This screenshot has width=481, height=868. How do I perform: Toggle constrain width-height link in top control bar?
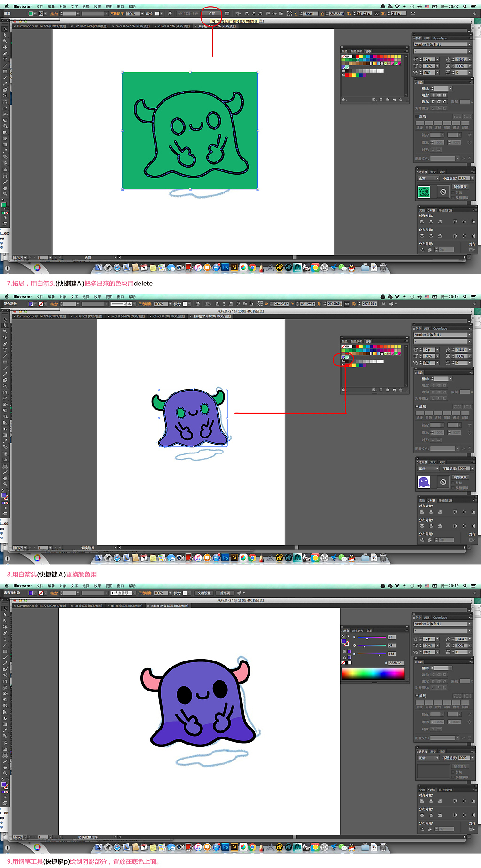point(376,14)
